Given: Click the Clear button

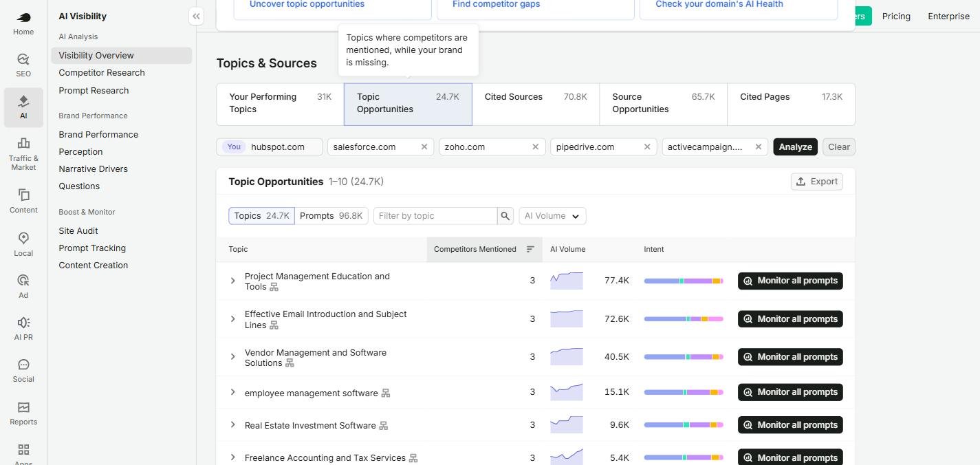Looking at the screenshot, I should pos(839,147).
